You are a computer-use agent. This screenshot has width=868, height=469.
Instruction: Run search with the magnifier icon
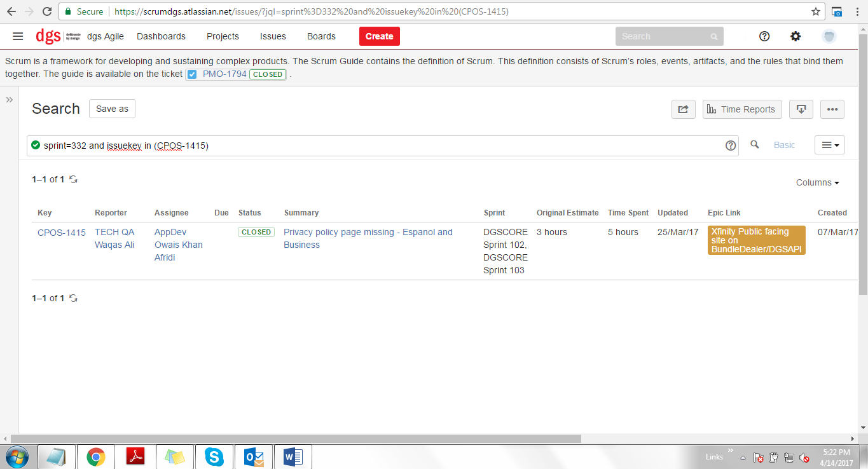click(x=755, y=145)
